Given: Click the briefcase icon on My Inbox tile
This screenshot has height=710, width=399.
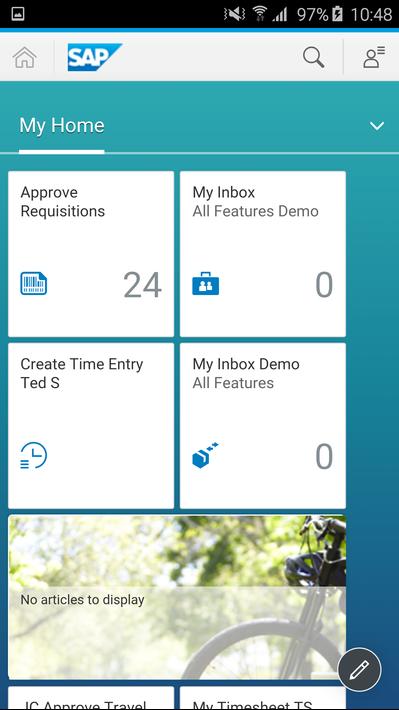Looking at the screenshot, I should [x=206, y=284].
